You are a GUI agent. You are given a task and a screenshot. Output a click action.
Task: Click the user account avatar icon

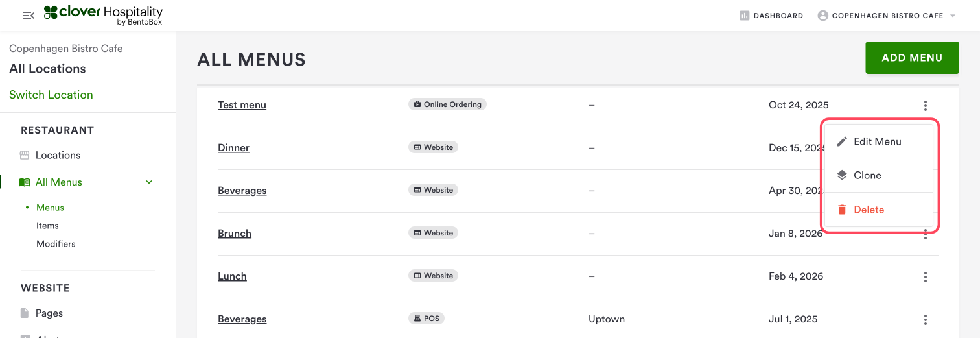823,16
